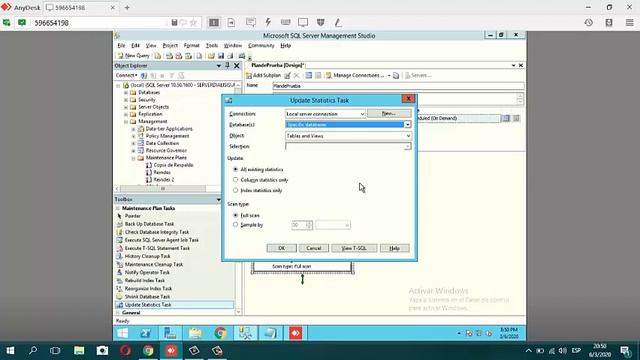Click the Servers button in designer toolbar
This screenshot has width=640, height=360.
(418, 76)
